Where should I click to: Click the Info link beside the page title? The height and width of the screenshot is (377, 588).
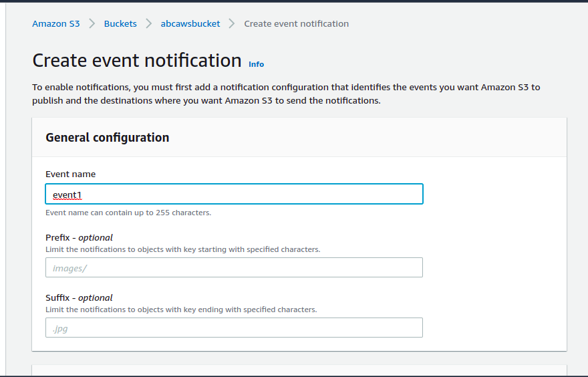coord(256,64)
